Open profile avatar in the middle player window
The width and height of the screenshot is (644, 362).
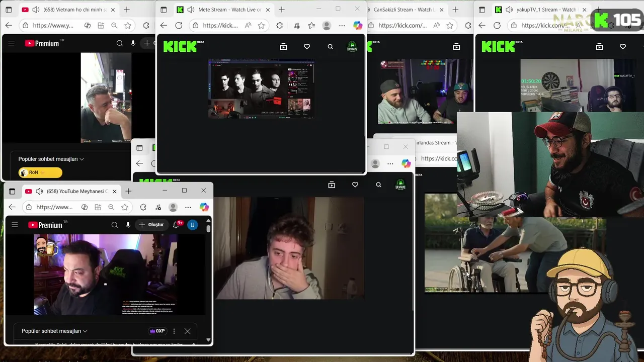click(x=400, y=185)
